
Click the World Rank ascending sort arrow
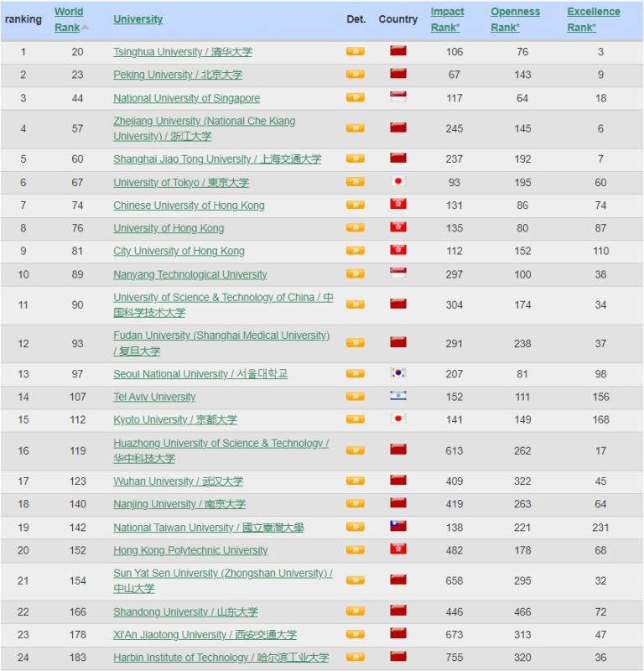point(86,28)
